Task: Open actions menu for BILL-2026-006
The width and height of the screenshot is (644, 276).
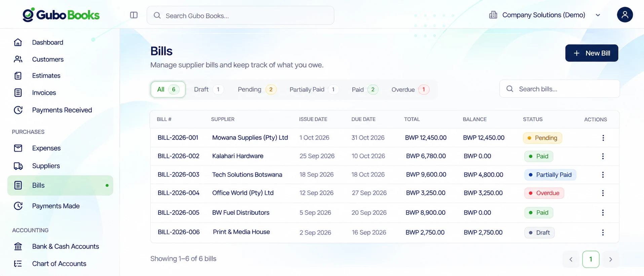Action: click(603, 233)
